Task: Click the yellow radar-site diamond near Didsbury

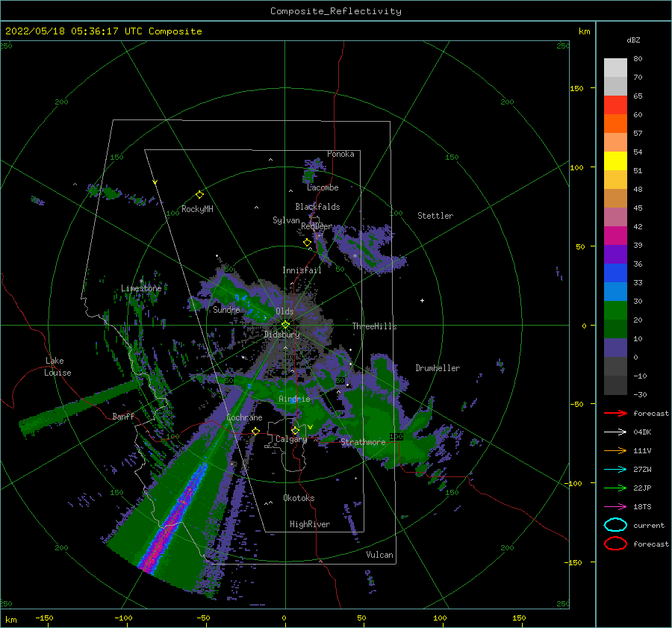Action: click(285, 325)
